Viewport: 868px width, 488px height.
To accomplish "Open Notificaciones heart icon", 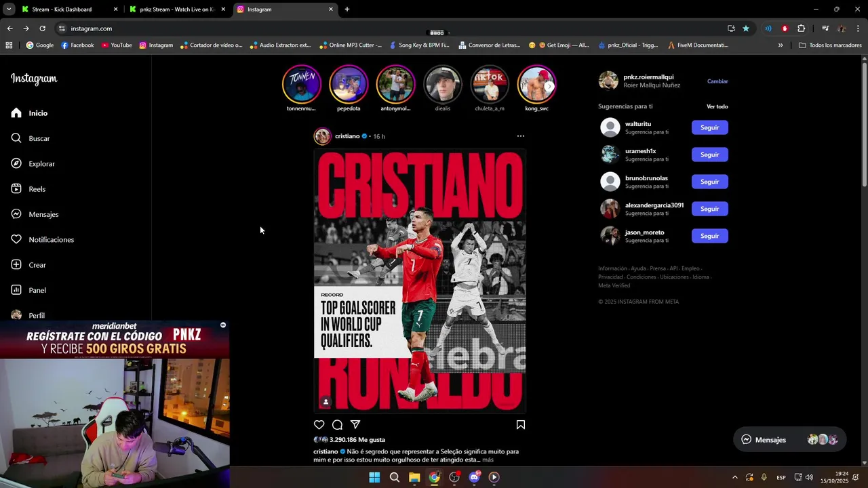I will pos(16,239).
